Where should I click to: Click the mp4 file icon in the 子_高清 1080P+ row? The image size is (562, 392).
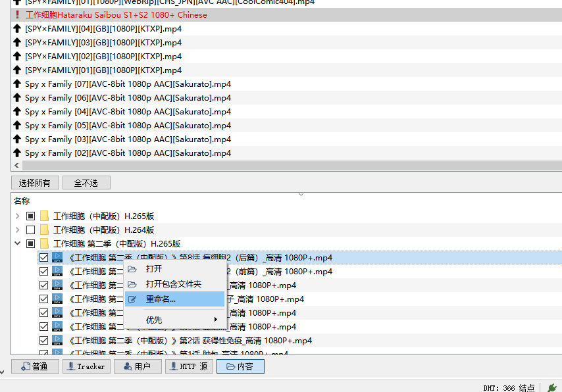(x=57, y=299)
